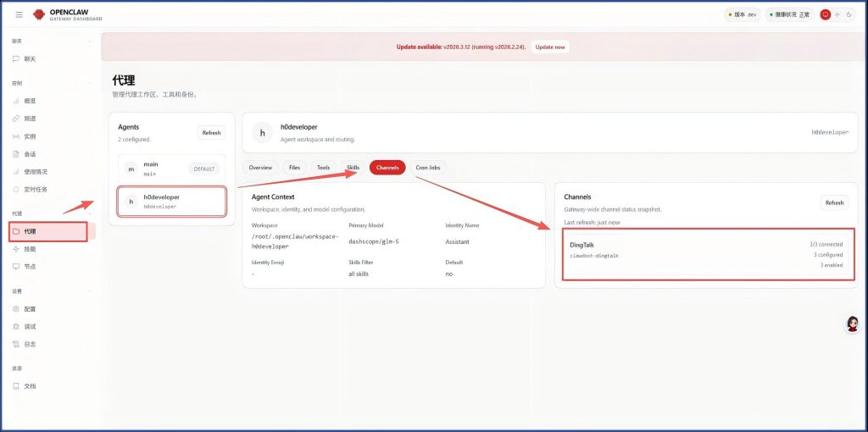This screenshot has width=868, height=432.
Task: Click the floating avatar assistant icon
Action: coord(852,324)
